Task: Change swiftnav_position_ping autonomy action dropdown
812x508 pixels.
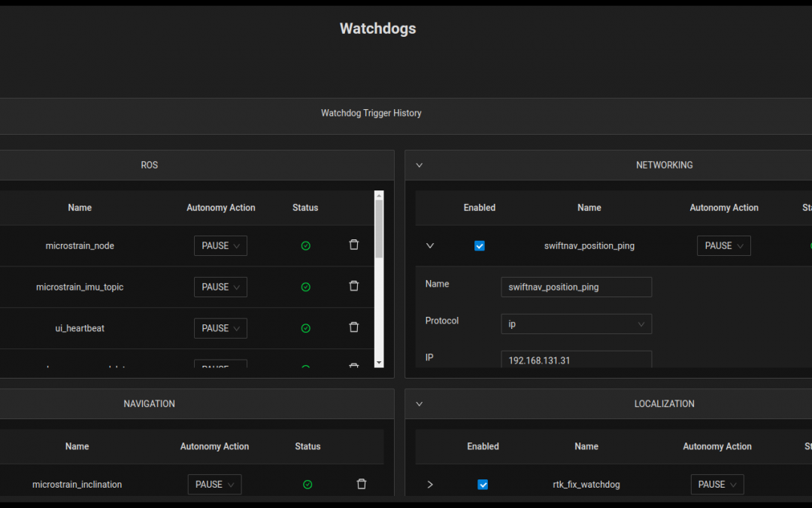Action: click(x=723, y=246)
